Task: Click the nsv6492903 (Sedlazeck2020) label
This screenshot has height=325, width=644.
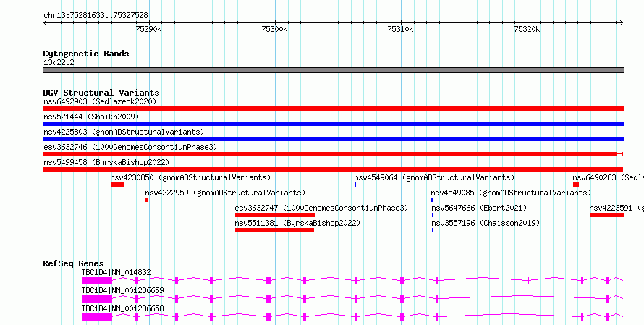Action: (100, 101)
